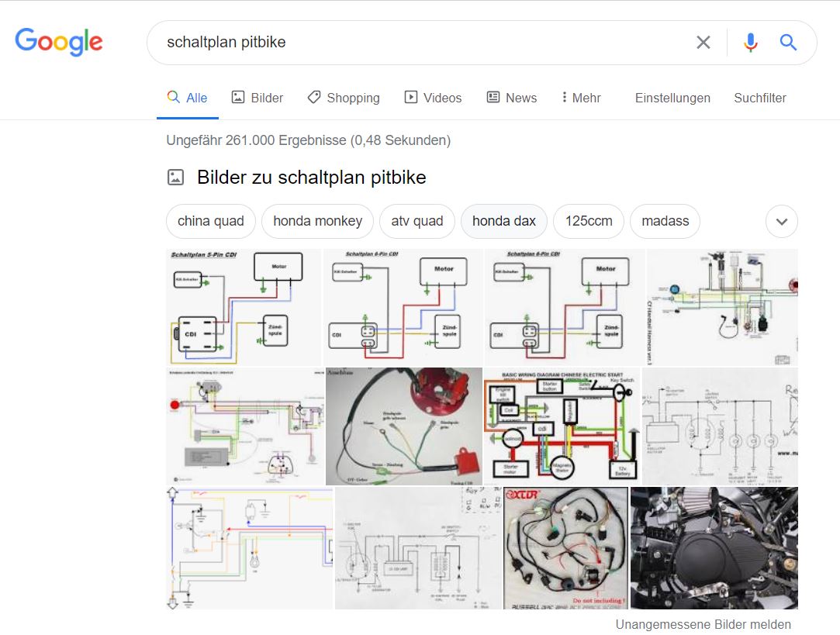The height and width of the screenshot is (635, 840).
Task: Open the News tab
Action: [x=511, y=98]
